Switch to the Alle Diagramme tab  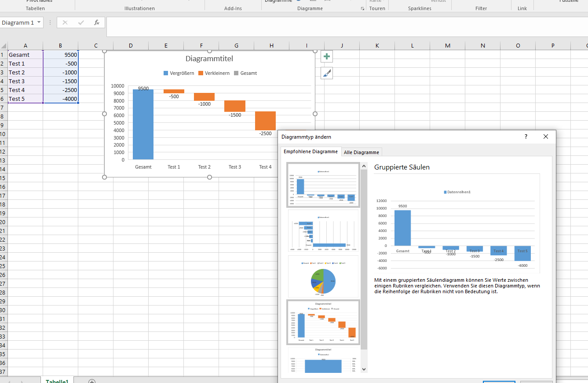(x=361, y=151)
